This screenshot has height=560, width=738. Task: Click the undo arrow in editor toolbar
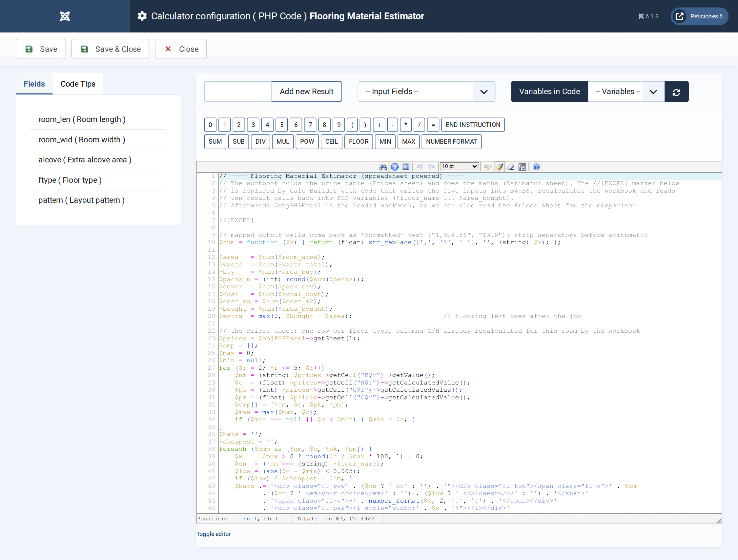pyautogui.click(x=420, y=167)
